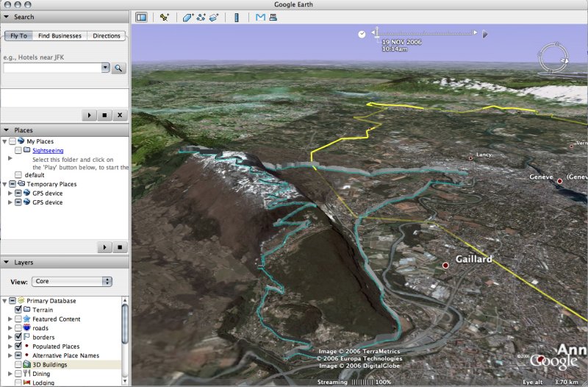
Task: Add a placemark with the pushpin icon
Action: [x=164, y=17]
